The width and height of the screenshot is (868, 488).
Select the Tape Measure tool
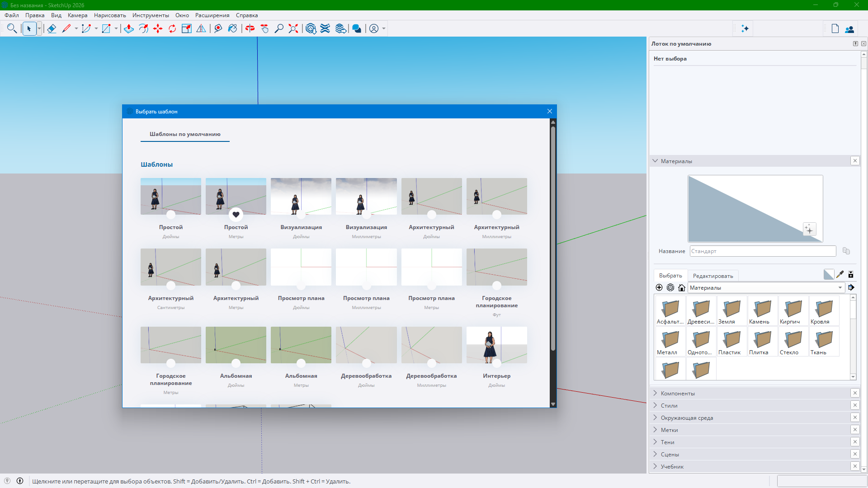point(218,29)
